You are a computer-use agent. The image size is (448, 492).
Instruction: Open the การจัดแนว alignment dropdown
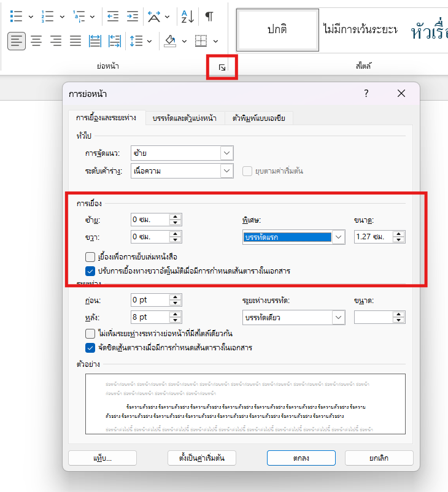182,153
